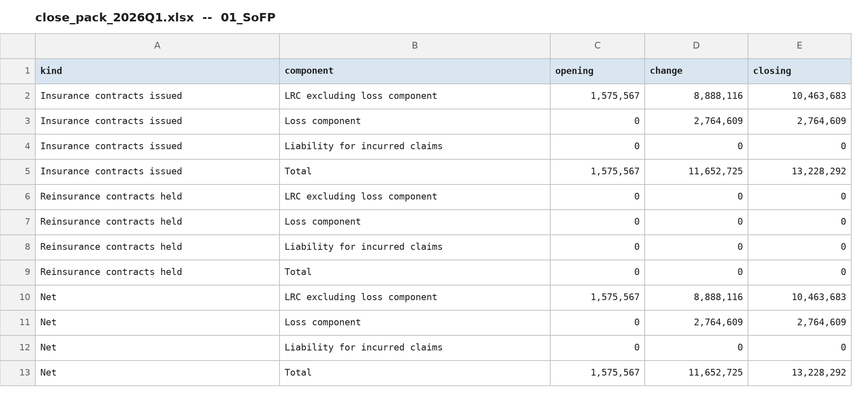Select 'Net' in row 10
Viewport: 868px width, 400px height.
tap(157, 298)
